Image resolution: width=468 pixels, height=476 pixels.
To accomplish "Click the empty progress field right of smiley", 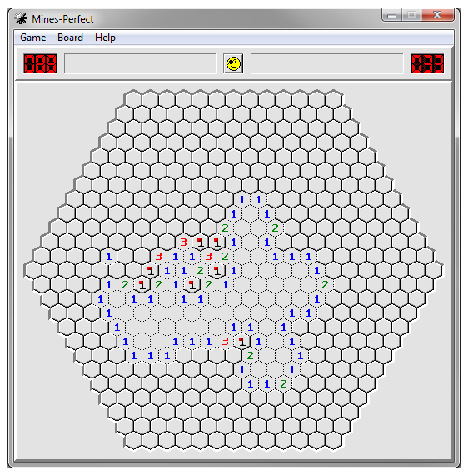I will coord(327,63).
